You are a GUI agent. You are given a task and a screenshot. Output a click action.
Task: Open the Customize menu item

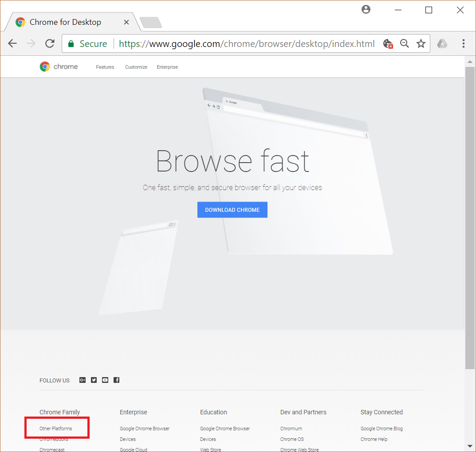pos(136,67)
